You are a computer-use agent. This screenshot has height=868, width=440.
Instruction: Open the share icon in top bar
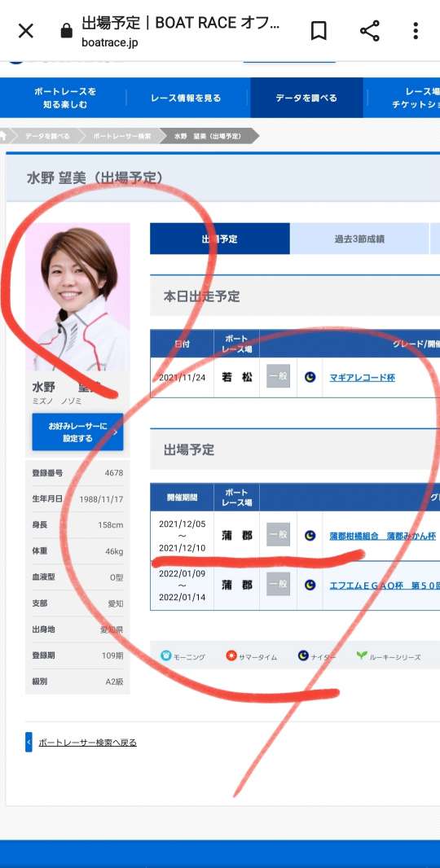point(370,31)
